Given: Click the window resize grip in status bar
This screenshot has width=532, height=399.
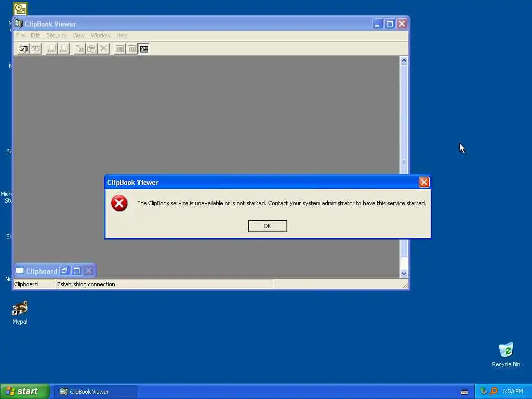Looking at the screenshot, I should point(405,286).
